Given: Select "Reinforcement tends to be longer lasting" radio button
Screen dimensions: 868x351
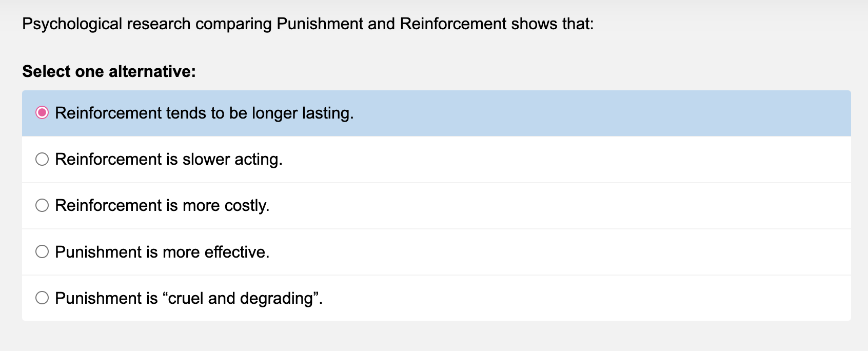Looking at the screenshot, I should 42,113.
